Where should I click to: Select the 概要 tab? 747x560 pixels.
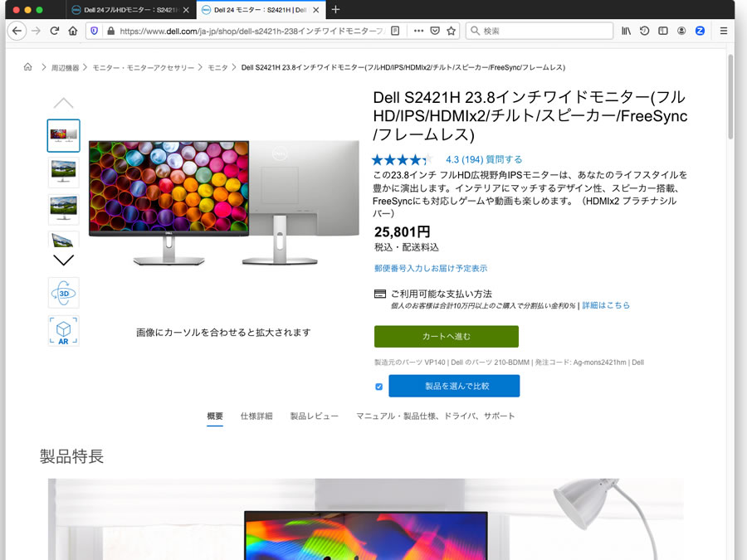click(215, 416)
